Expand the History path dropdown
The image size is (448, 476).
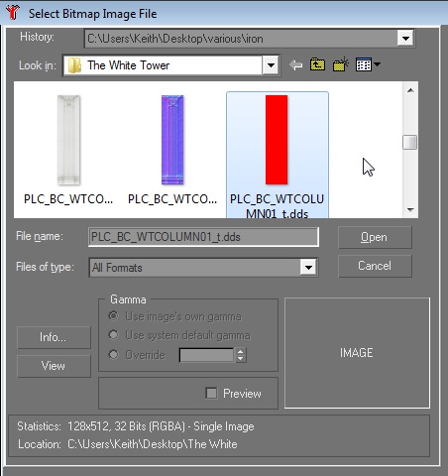[x=405, y=39]
